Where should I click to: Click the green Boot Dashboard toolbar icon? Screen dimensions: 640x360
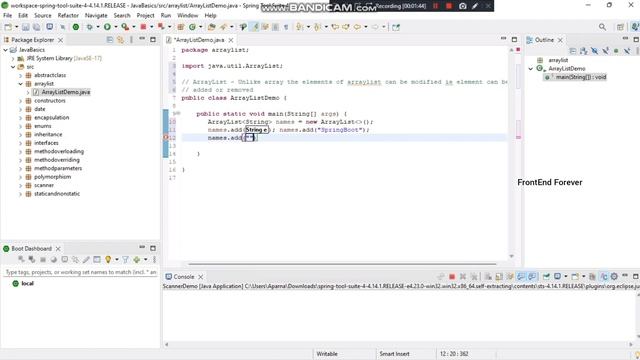(76, 27)
